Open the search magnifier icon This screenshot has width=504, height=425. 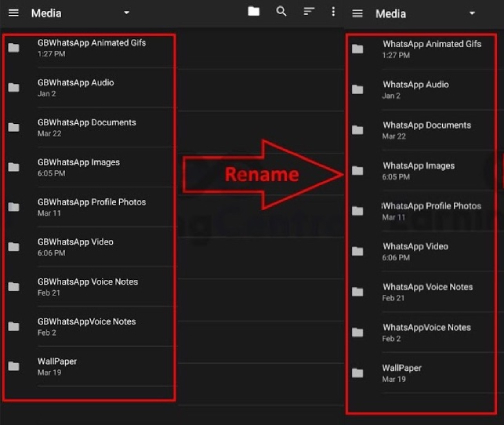pyautogui.click(x=281, y=12)
